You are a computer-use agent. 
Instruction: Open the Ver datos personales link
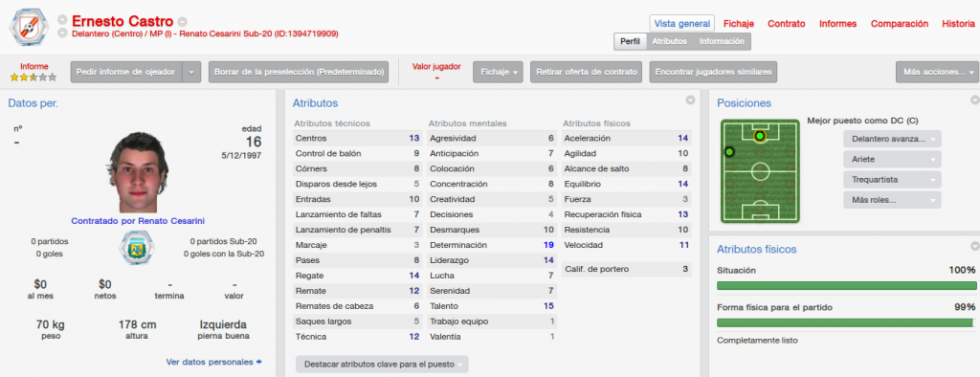click(213, 362)
